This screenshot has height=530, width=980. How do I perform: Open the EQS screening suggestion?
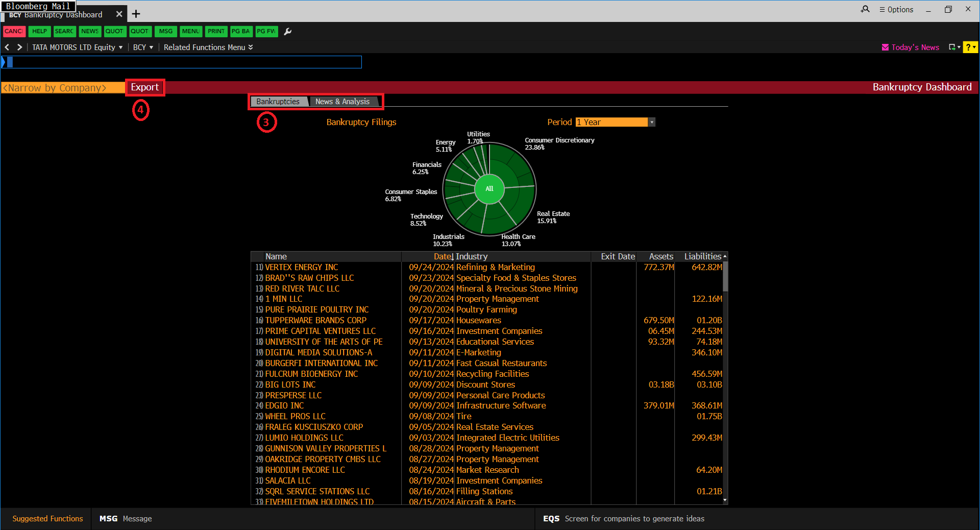point(624,518)
